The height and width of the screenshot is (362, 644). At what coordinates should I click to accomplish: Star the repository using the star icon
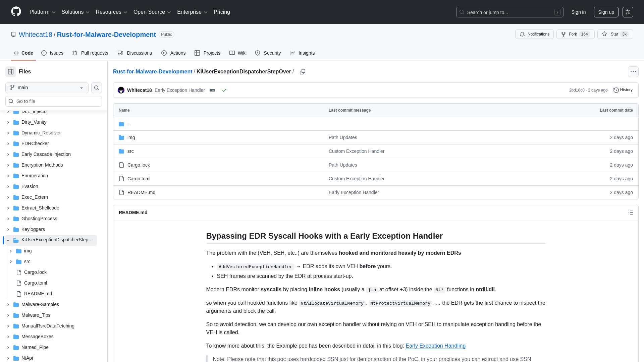click(604, 34)
